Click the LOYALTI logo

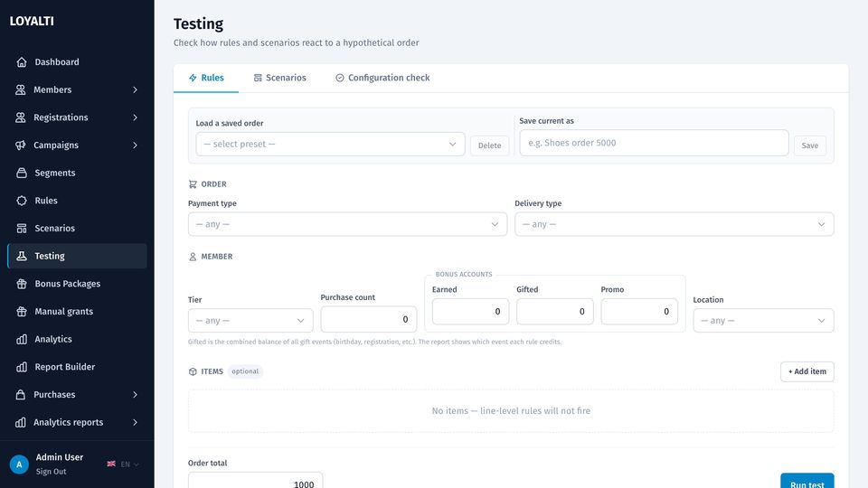32,21
